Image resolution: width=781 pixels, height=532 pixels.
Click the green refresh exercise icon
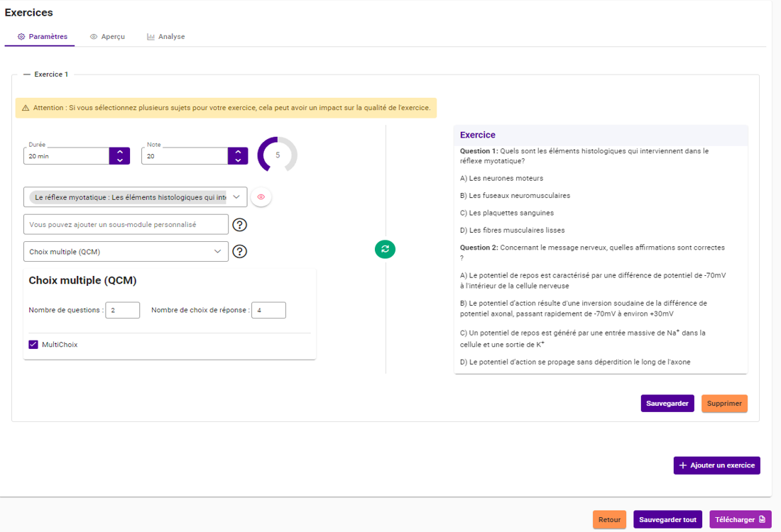tap(385, 249)
